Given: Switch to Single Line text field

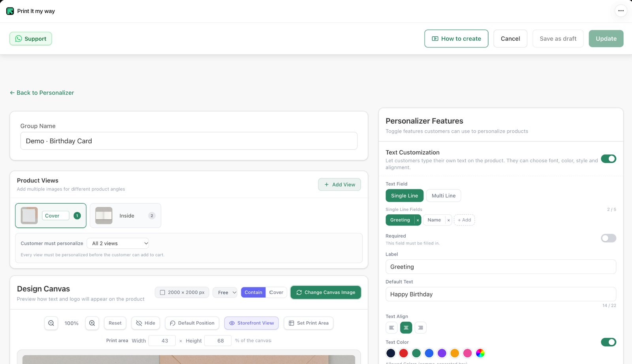Looking at the screenshot, I should 404,196.
